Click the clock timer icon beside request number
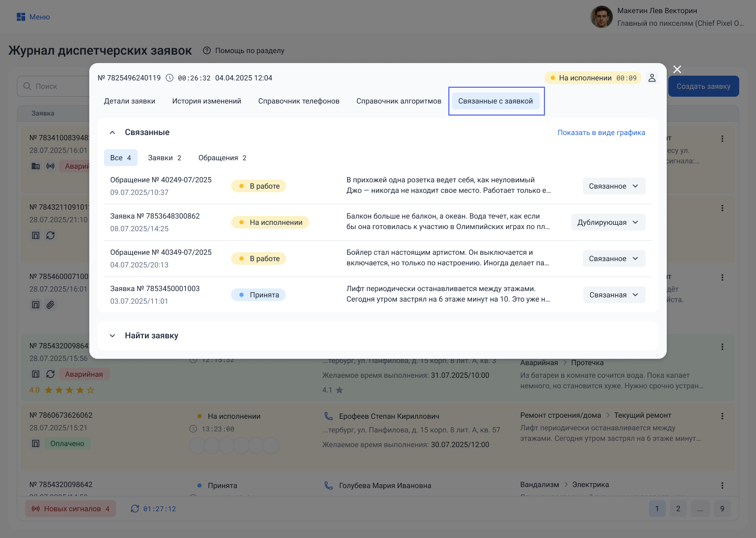 point(170,78)
